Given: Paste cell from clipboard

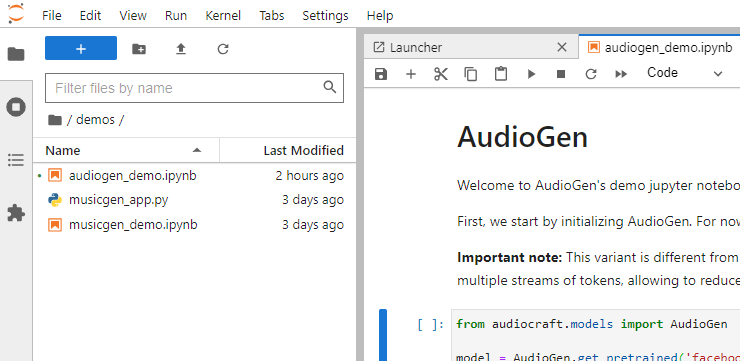Looking at the screenshot, I should [x=501, y=74].
